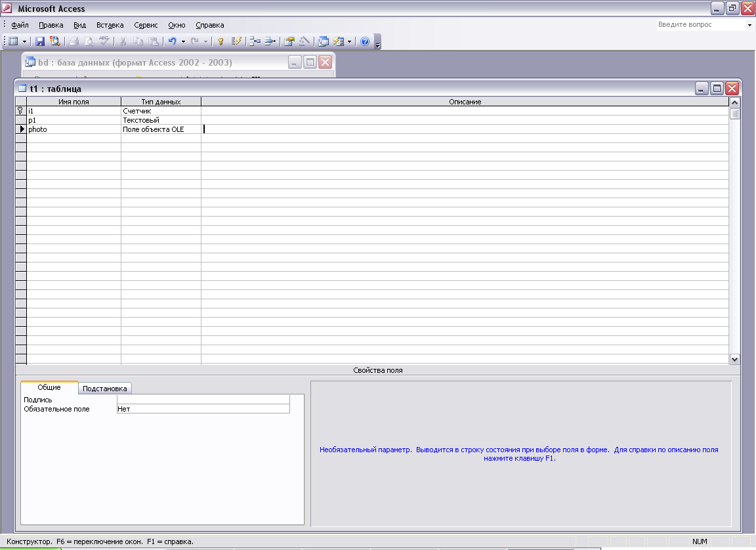This screenshot has height=550, width=756.
Task: Select the photo field name cell
Action: (73, 129)
